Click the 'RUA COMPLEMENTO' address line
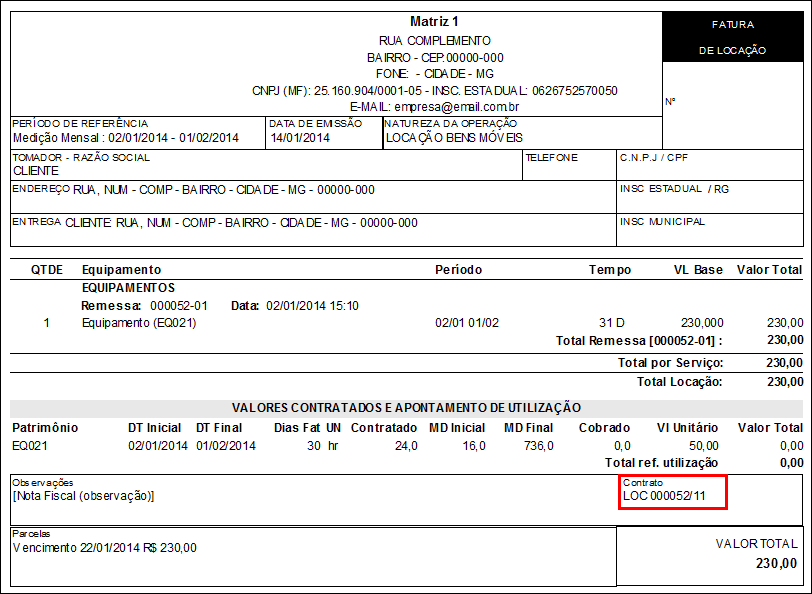Image resolution: width=812 pixels, height=594 pixels. pyautogui.click(x=434, y=41)
